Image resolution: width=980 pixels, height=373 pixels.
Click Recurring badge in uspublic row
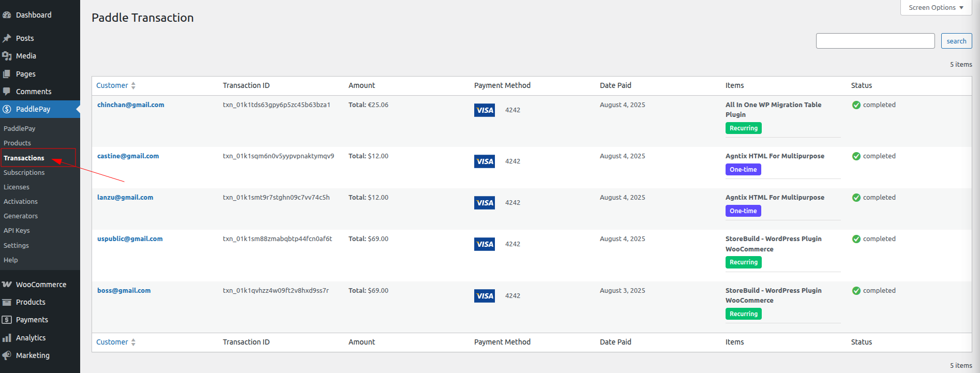pyautogui.click(x=744, y=262)
